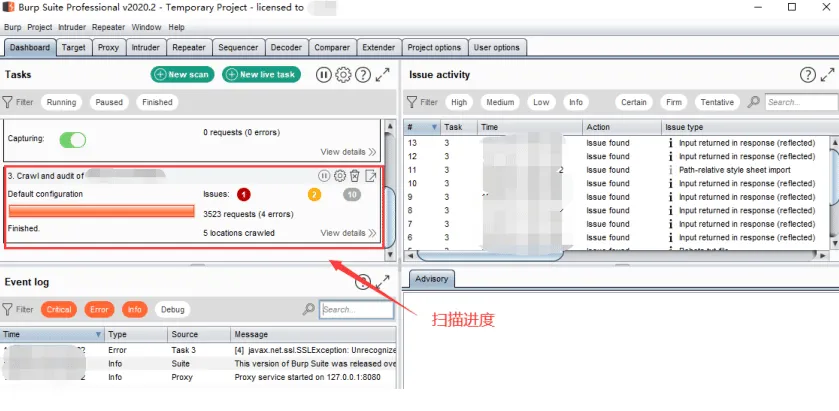Sort Event log by Time column
Viewport: 839px width, 411px height.
(52, 334)
